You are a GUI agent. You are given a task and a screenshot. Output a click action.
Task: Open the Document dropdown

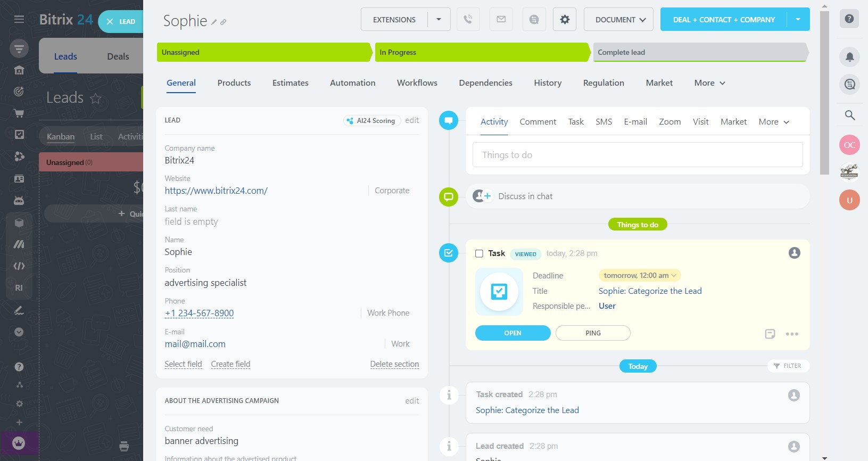coord(618,20)
